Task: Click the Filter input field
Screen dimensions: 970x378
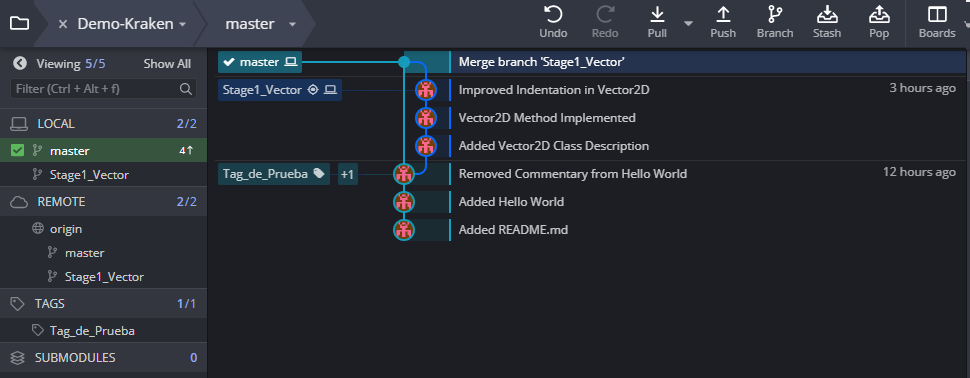Action: 103,89
